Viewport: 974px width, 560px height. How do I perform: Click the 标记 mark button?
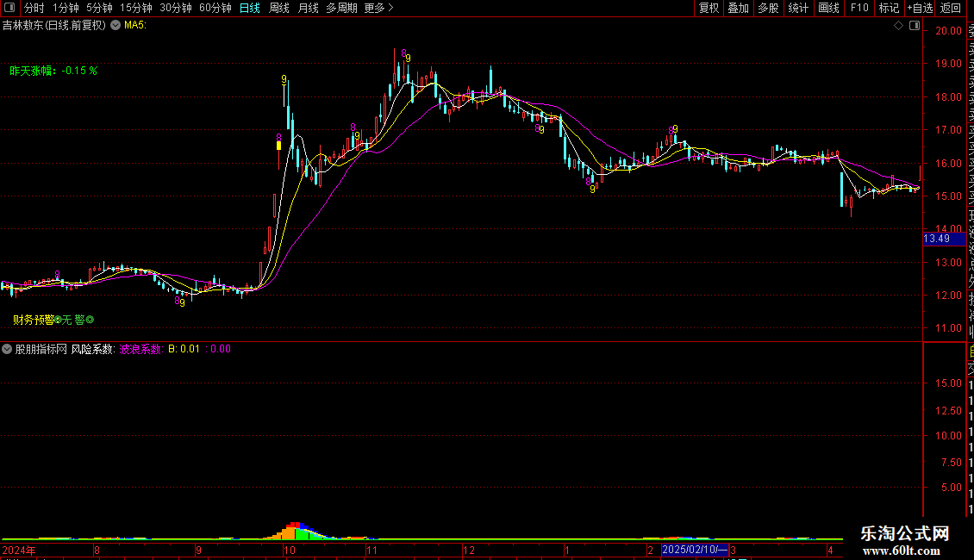coord(889,8)
